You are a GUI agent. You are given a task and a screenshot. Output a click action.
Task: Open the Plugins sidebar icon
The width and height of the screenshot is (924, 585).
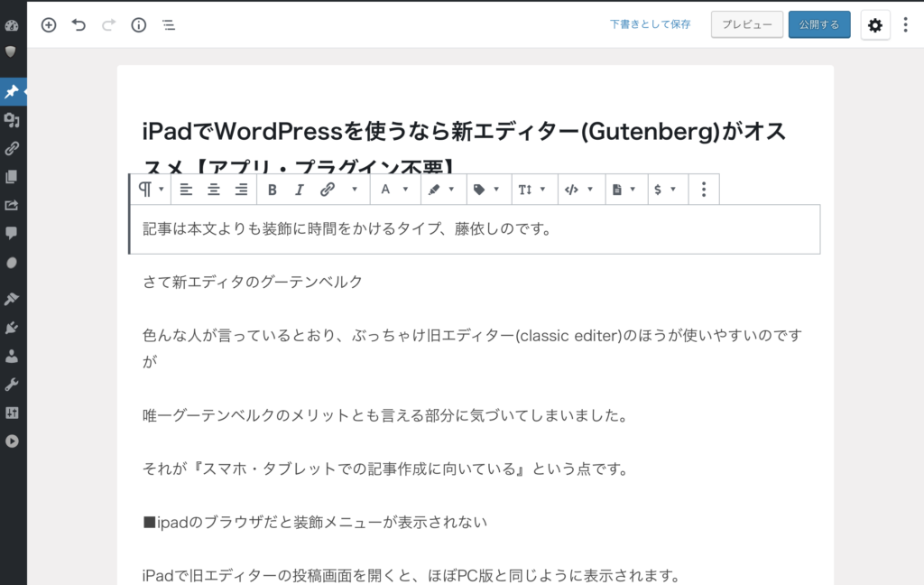pyautogui.click(x=12, y=328)
